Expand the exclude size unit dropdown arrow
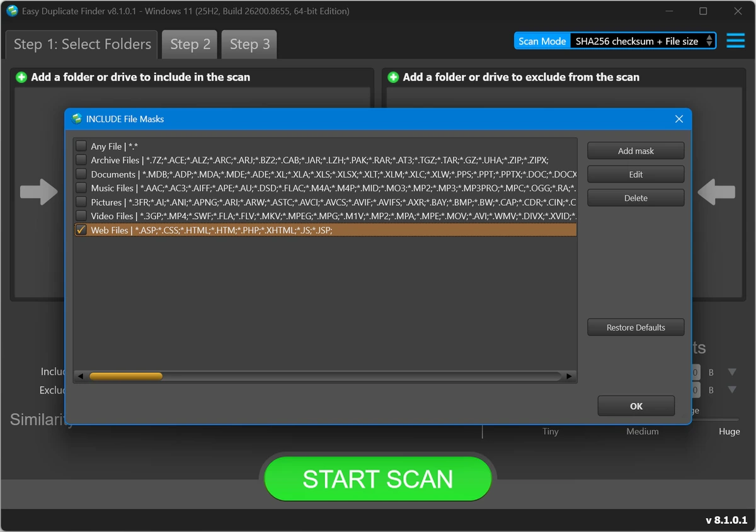The height and width of the screenshot is (532, 756). pyautogui.click(x=732, y=390)
